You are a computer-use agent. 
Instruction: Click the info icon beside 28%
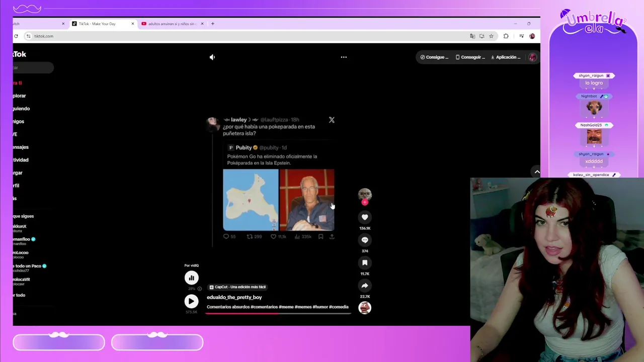coord(199,289)
